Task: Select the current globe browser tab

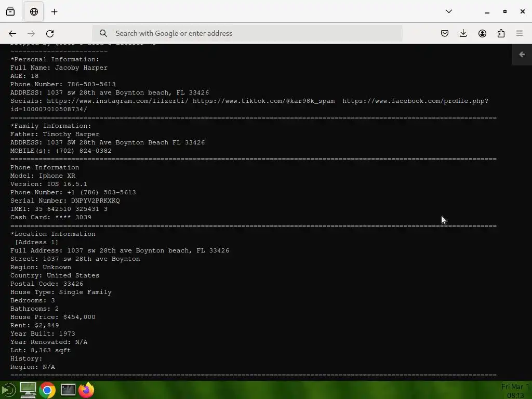Action: click(34, 11)
